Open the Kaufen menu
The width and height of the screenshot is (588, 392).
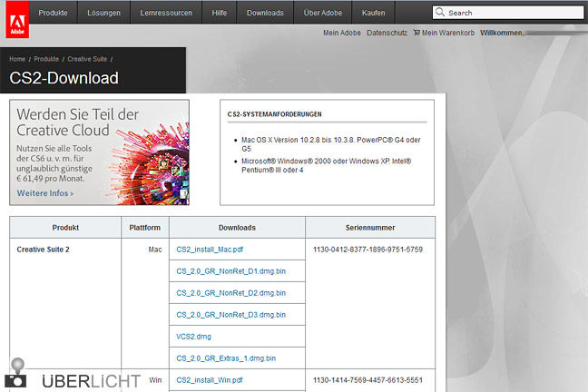[374, 13]
